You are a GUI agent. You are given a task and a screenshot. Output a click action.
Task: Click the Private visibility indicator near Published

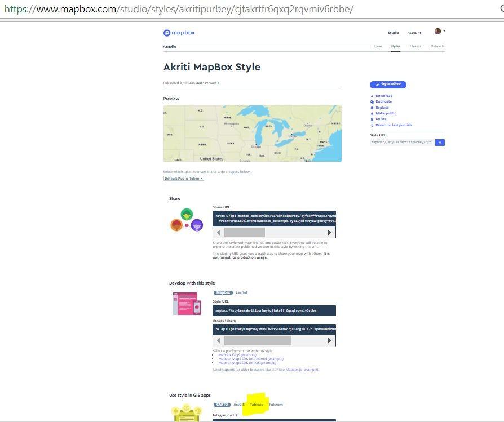(x=212, y=83)
